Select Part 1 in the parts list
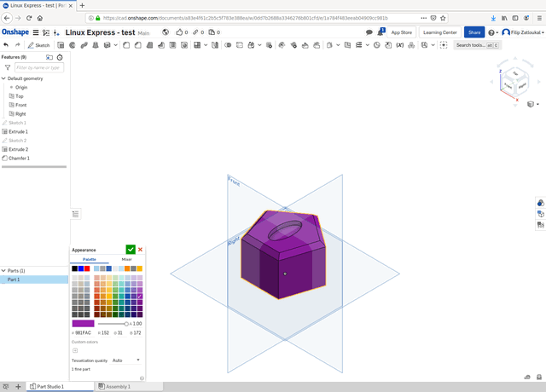 click(x=34, y=280)
